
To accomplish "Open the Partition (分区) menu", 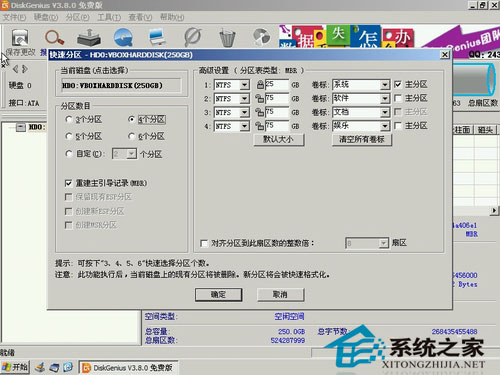I will pos(77,17).
